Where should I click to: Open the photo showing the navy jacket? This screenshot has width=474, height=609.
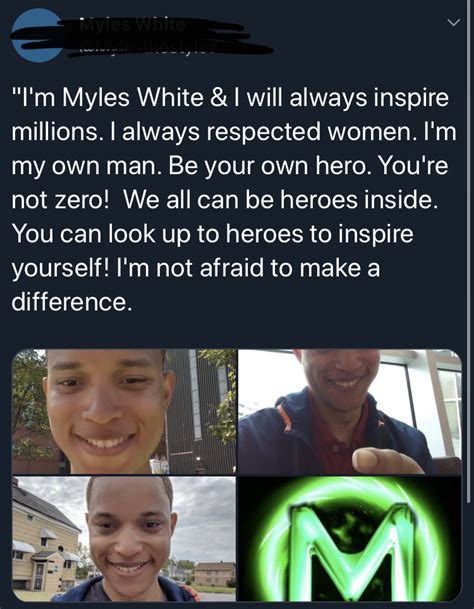(350, 412)
